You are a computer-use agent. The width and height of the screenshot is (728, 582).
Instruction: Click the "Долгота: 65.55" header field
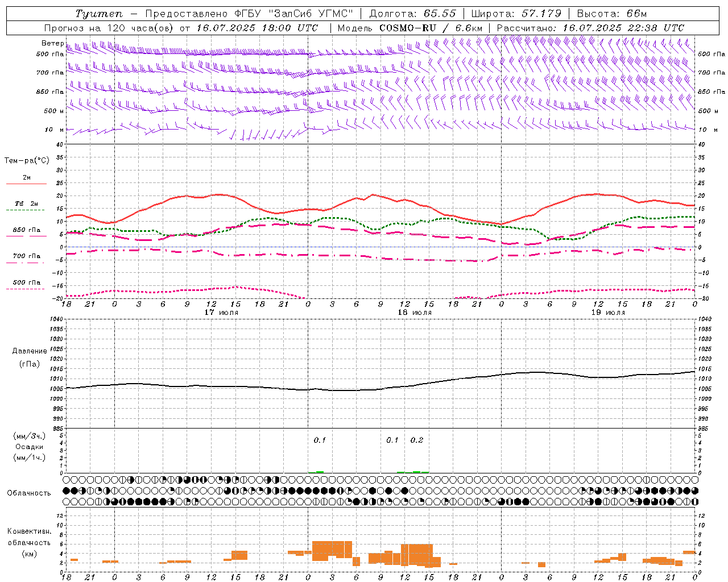pyautogui.click(x=412, y=14)
